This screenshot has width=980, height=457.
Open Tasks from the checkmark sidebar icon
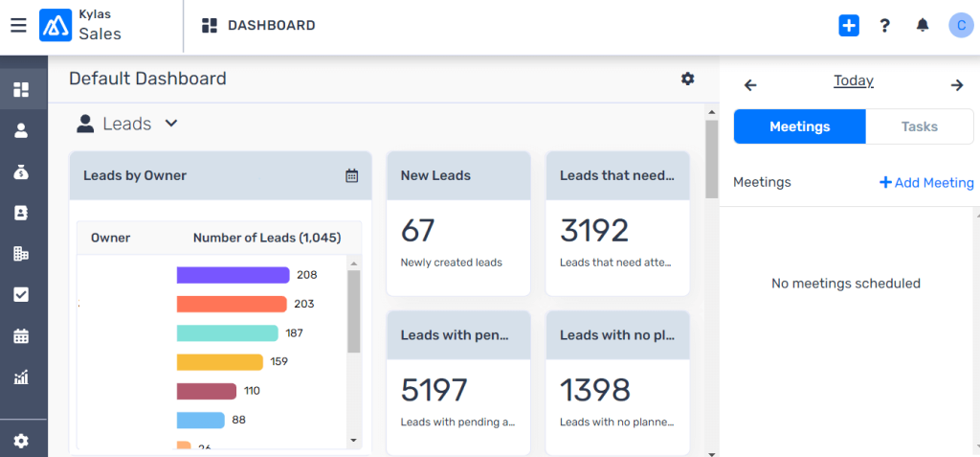(21, 295)
